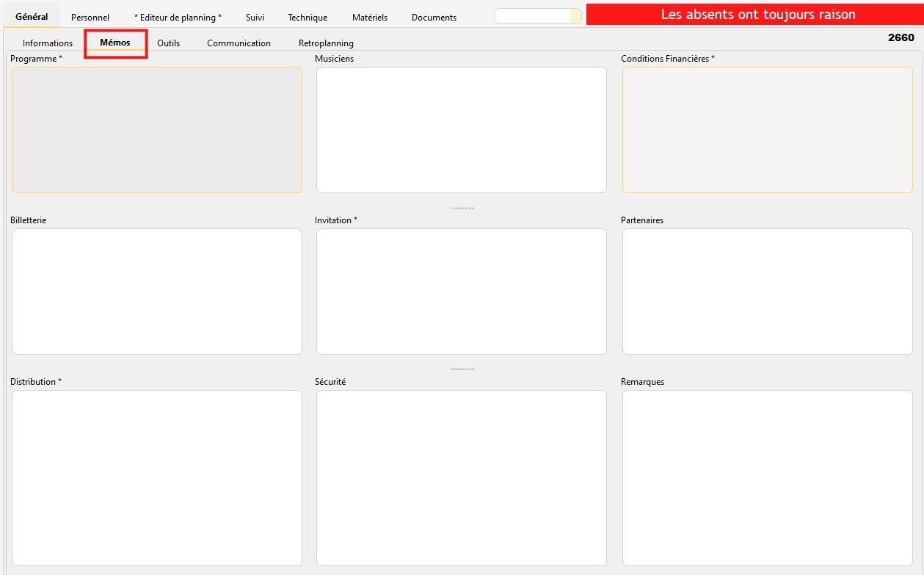Focus the Musiciens text area
924x575 pixels.
coord(461,130)
